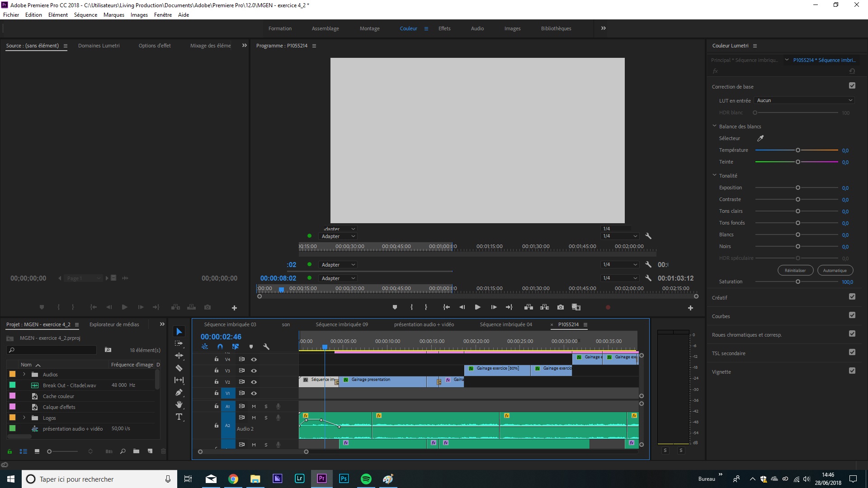Play the program monitor
Viewport: 868px width, 488px height.
[x=477, y=307]
